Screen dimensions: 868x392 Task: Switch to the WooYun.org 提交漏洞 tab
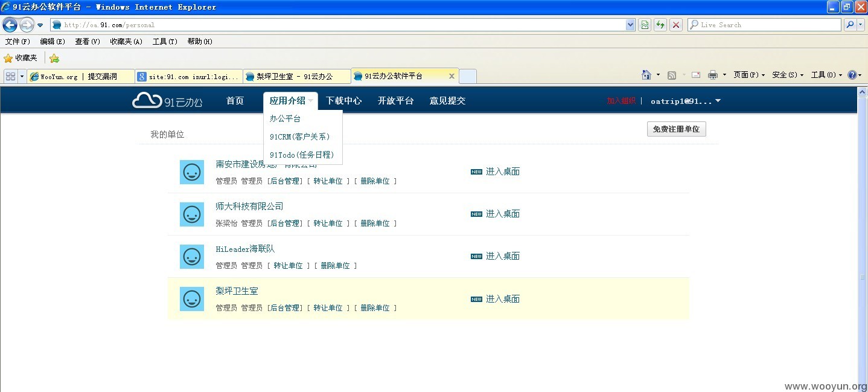click(x=81, y=77)
